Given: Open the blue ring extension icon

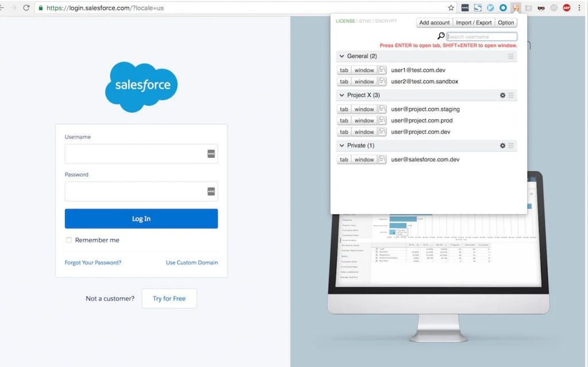Looking at the screenshot, I should click(x=503, y=8).
